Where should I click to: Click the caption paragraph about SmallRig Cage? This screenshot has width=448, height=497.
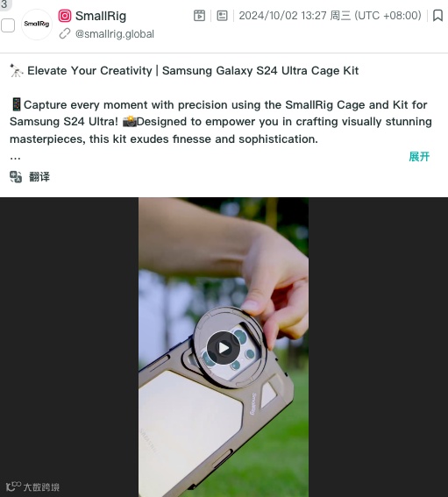[221, 122]
